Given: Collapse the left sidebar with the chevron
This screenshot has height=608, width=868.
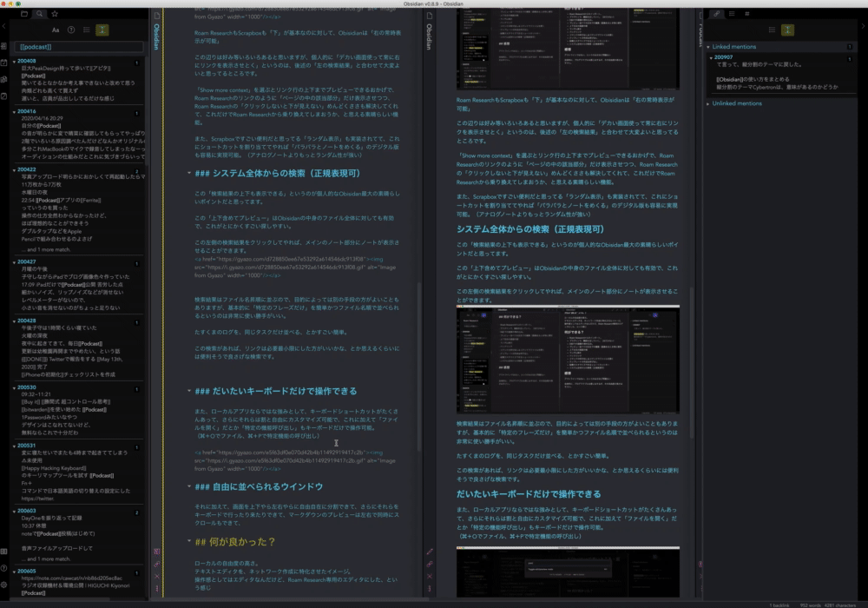Looking at the screenshot, I should 3,26.
